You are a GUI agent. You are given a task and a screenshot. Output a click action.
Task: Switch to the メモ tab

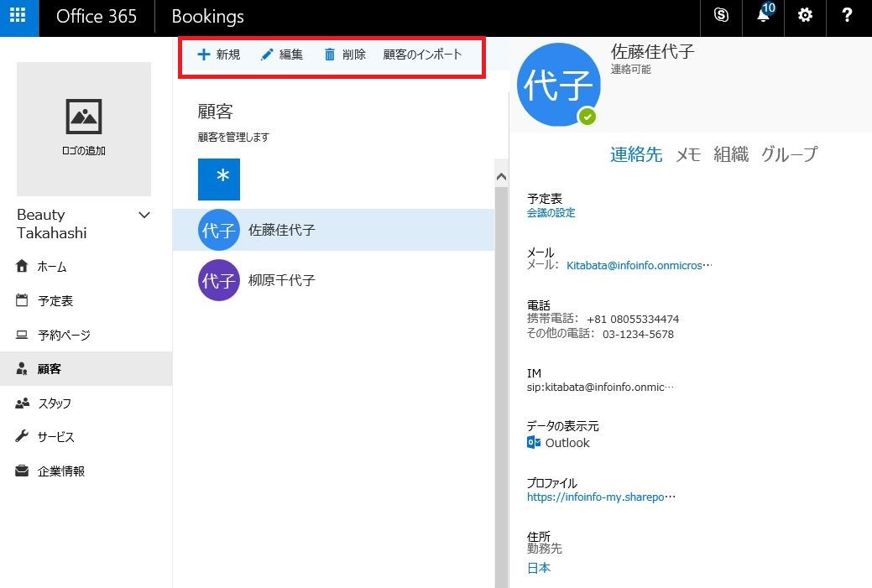tap(688, 154)
